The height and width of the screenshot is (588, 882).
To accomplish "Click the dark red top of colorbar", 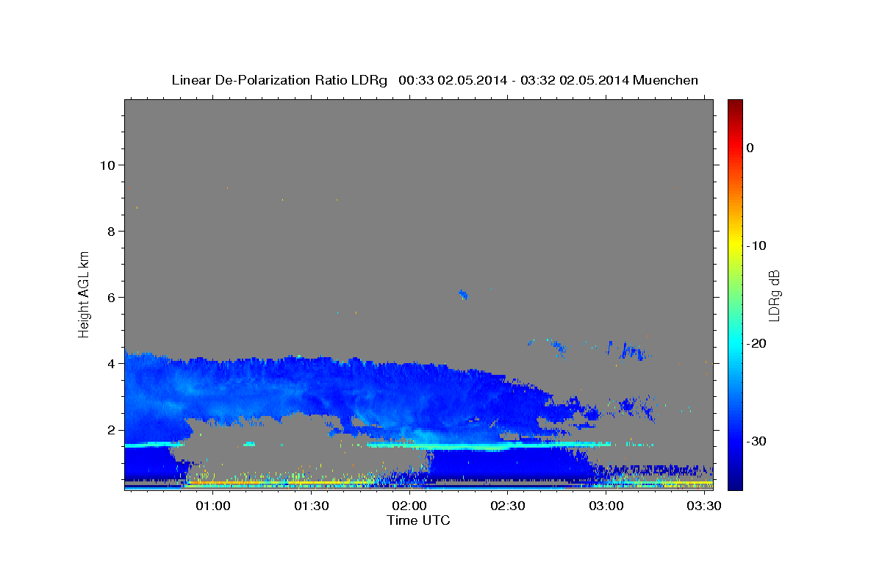I will [735, 104].
